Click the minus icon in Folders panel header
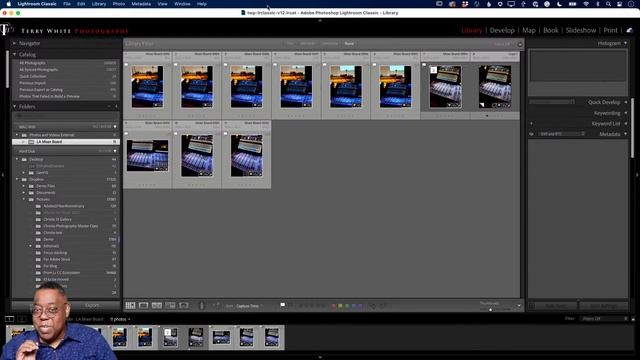 109,107
